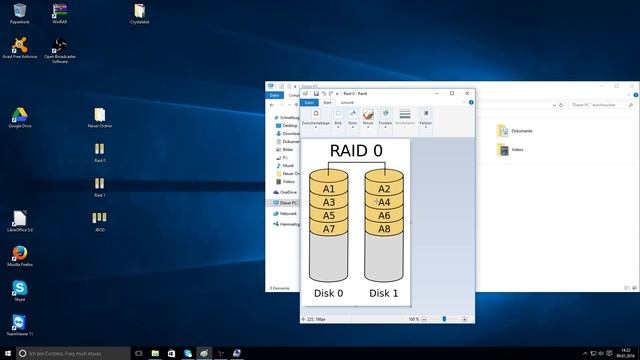Select the Mozilla Firefox desktop shortcut

coord(20,256)
